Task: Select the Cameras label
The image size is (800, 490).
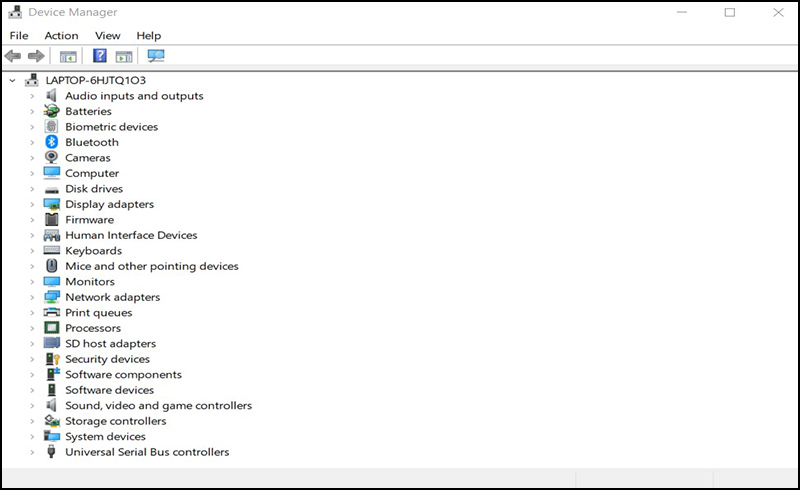Action: 88,158
